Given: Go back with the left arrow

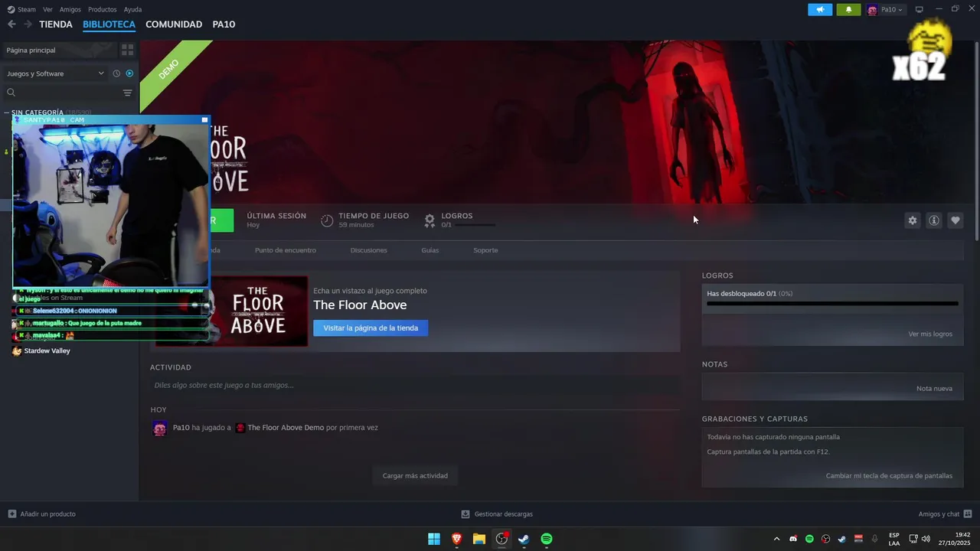Looking at the screenshot, I should 11,24.
